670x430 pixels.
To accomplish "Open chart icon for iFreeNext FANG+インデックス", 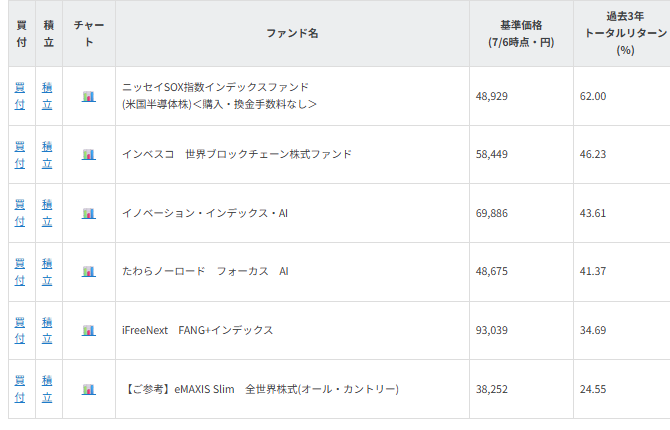I will [x=89, y=330].
